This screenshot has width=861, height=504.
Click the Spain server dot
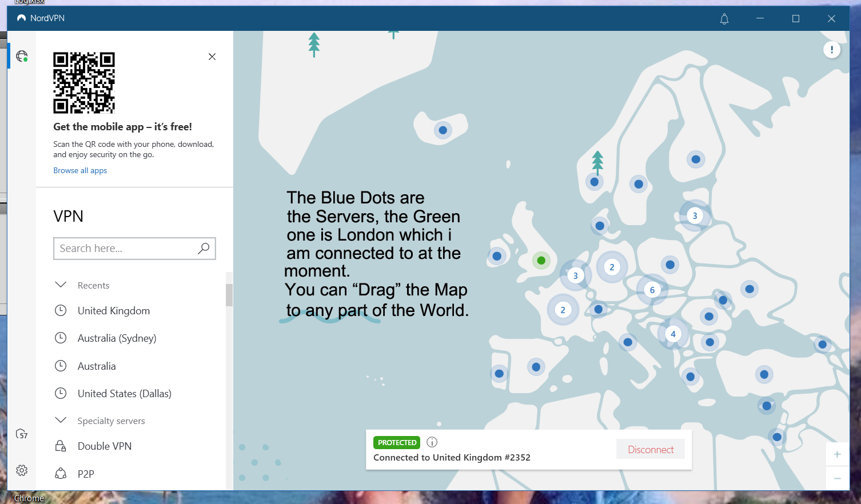point(536,367)
